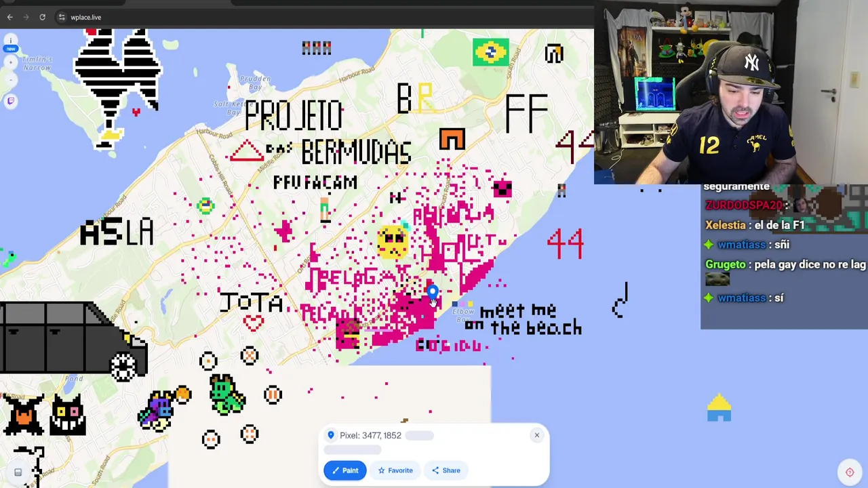Screen dimensions: 868x488
Task: Close the pixel info panel
Action: [536, 435]
